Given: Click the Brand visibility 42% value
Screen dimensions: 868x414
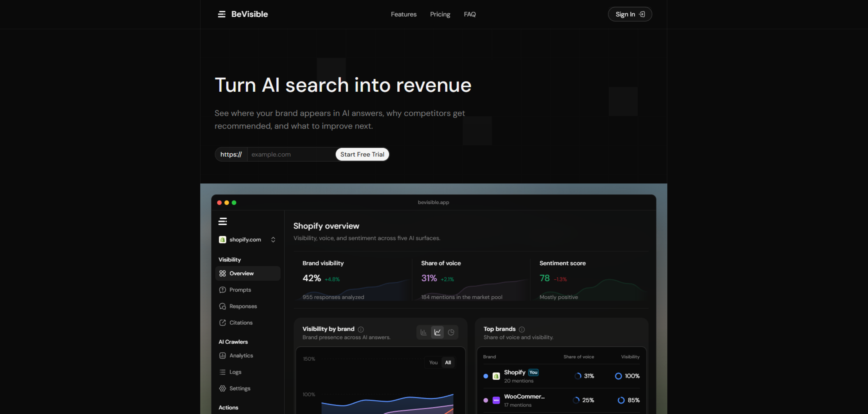Looking at the screenshot, I should pos(311,278).
